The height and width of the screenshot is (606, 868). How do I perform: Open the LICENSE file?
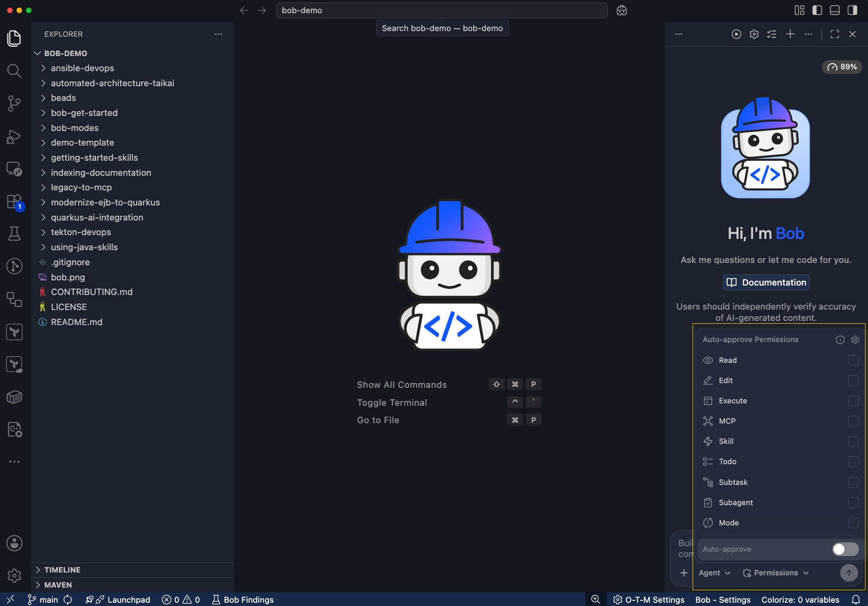pyautogui.click(x=132, y=307)
